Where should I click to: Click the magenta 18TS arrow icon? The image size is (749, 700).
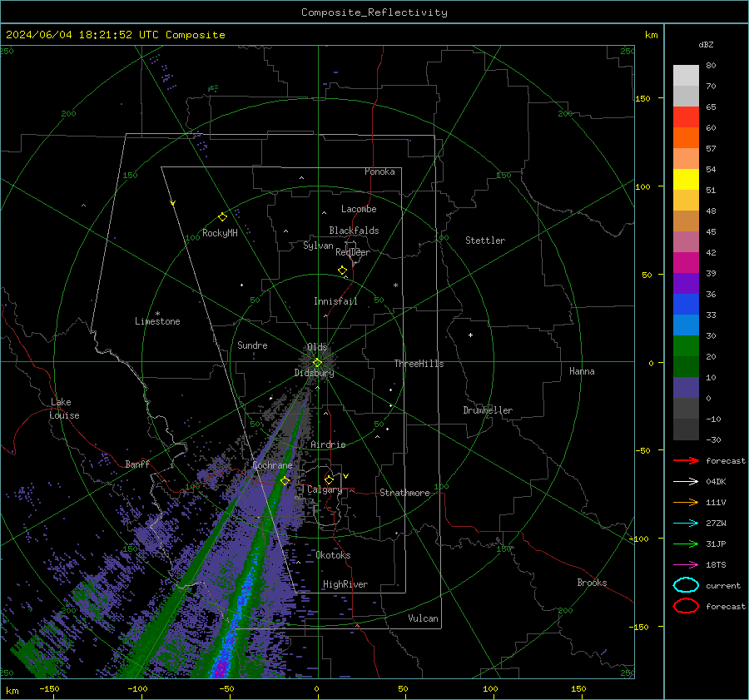coord(686,565)
